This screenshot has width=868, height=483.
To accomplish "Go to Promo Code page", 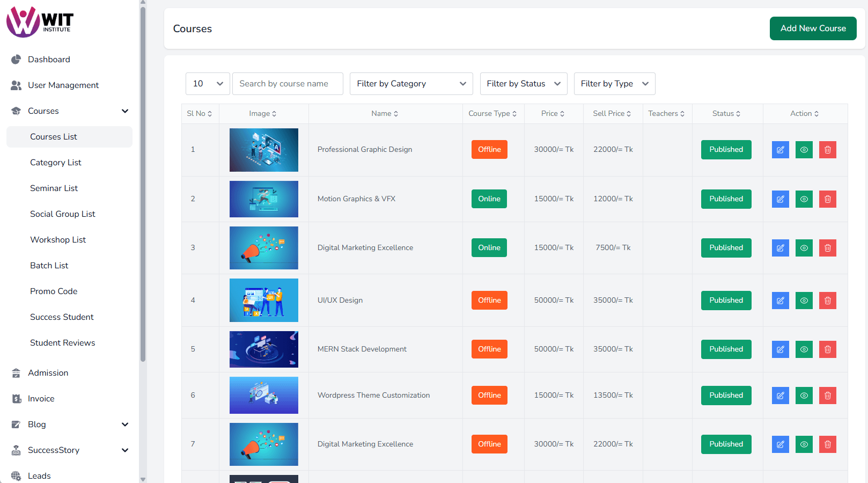I will 69,291.
